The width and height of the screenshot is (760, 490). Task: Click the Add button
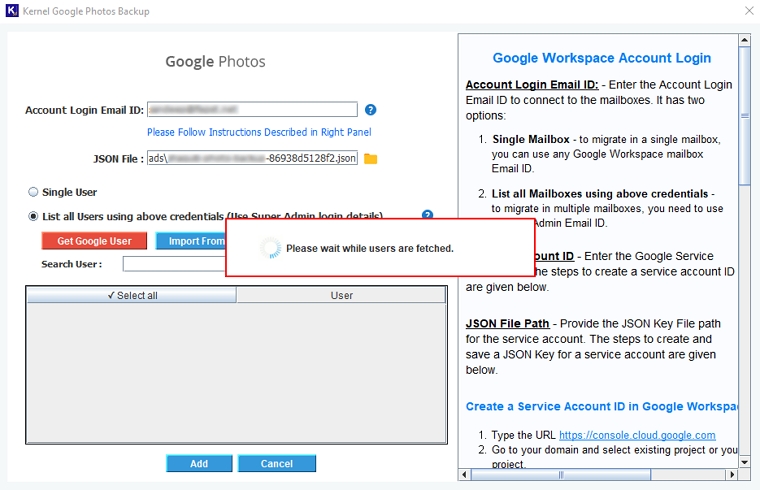[x=199, y=463]
